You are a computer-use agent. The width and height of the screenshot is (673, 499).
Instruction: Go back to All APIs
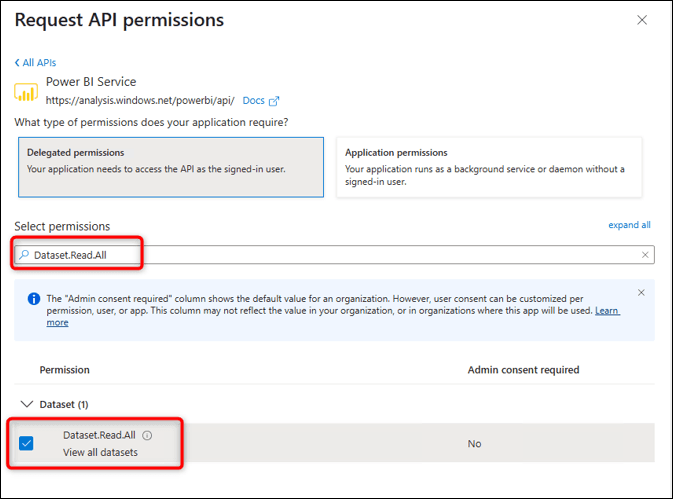[35, 63]
